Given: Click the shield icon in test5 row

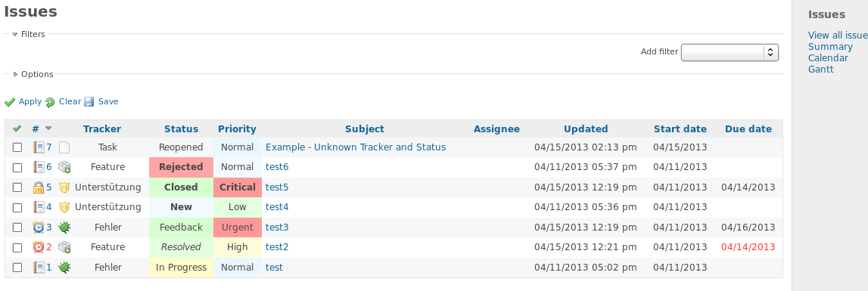Looking at the screenshot, I should 65,187.
